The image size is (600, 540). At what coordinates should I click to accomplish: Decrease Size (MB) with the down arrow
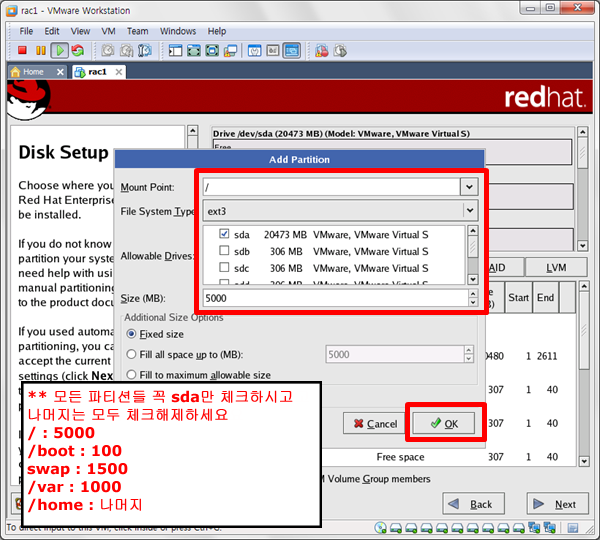click(473, 302)
